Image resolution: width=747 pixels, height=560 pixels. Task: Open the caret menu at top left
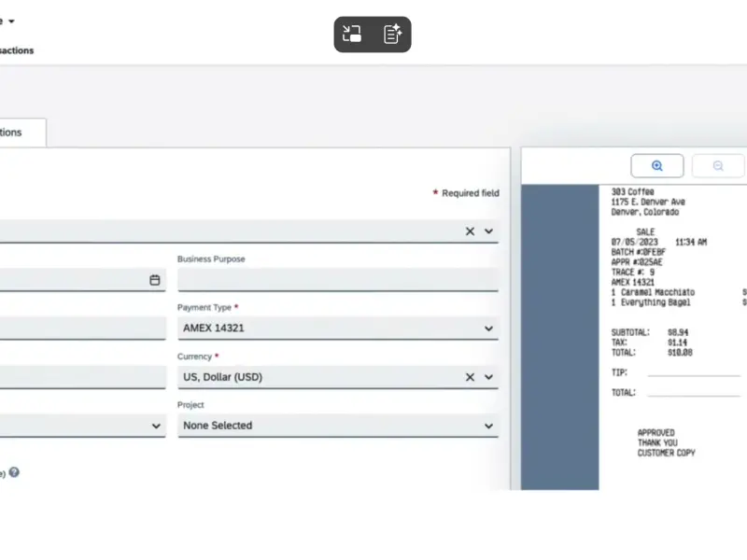pyautogui.click(x=11, y=21)
